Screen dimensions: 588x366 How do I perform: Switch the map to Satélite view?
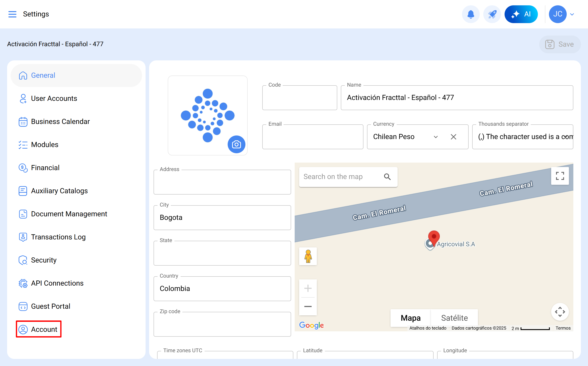point(454,318)
